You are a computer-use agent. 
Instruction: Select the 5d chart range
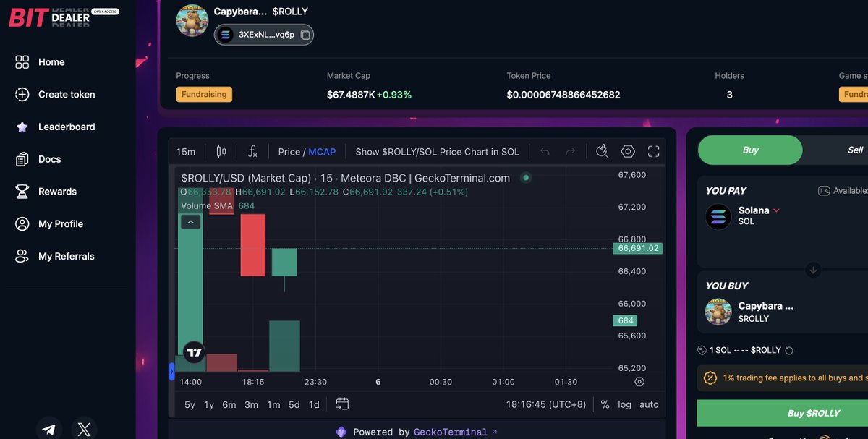tap(294, 404)
